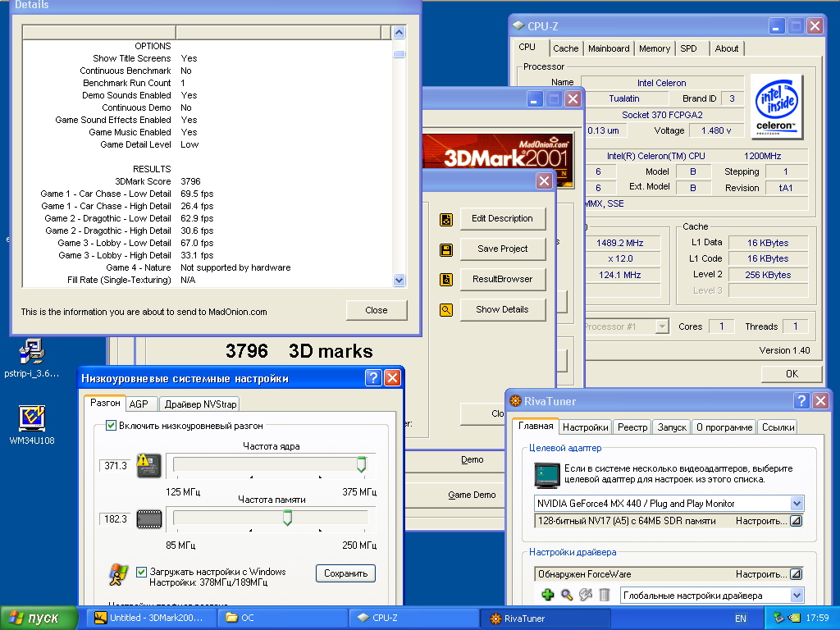The height and width of the screenshot is (630, 840).
Task: Click the Demo button in 3DMark
Action: 472,459
